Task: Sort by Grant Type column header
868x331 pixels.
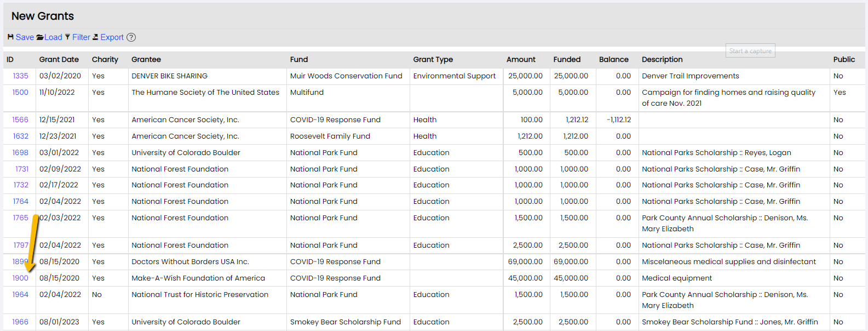Action: coord(433,60)
